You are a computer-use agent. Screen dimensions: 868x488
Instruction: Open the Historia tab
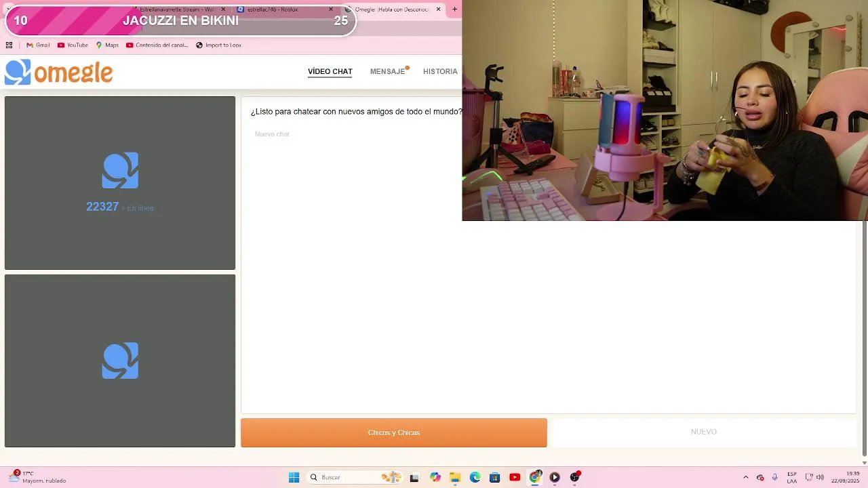pyautogui.click(x=440, y=71)
